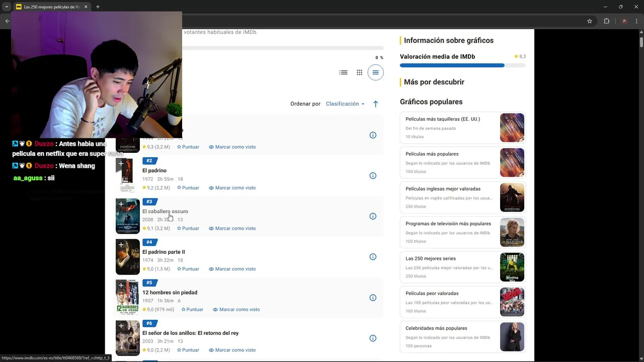Image resolution: width=644 pixels, height=362 pixels.
Task: Click browser vertical scrollbar
Action: point(641,41)
